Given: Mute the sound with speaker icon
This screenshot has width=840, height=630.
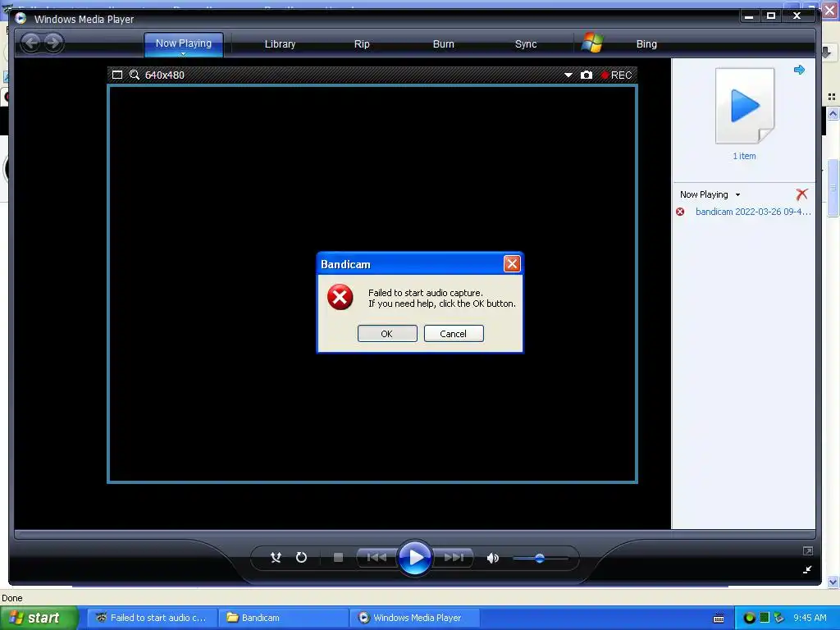Looking at the screenshot, I should (492, 558).
